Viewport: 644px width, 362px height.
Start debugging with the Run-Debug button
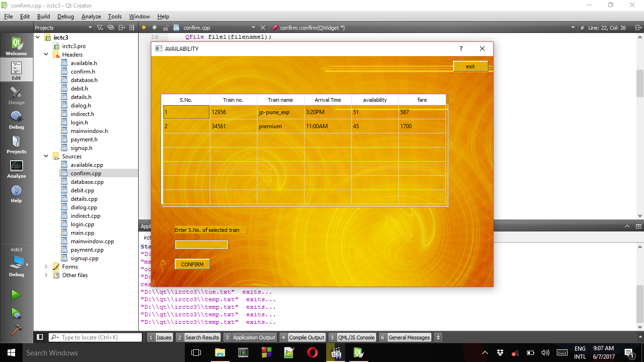(x=17, y=313)
